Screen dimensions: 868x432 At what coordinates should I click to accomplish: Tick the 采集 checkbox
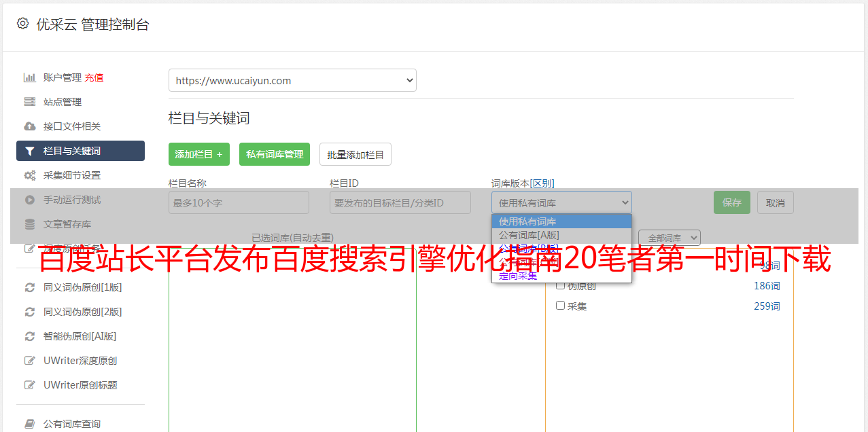(x=561, y=306)
